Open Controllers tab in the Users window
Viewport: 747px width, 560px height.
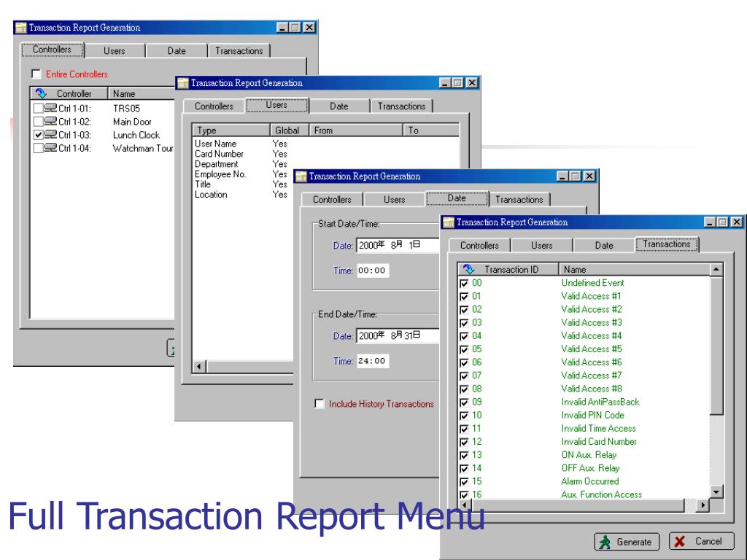(x=214, y=106)
